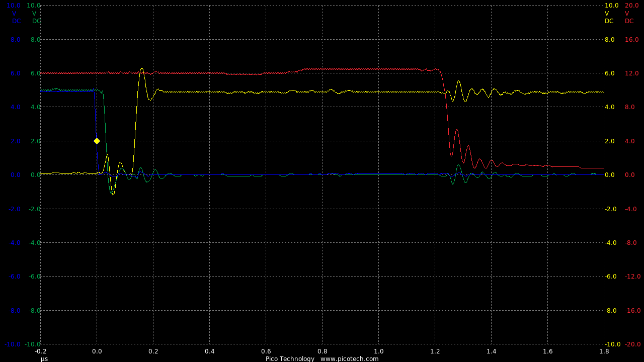Viewport: 644px width, 362px height.
Task: Open the www.picotech.com link
Action: [x=349, y=359]
